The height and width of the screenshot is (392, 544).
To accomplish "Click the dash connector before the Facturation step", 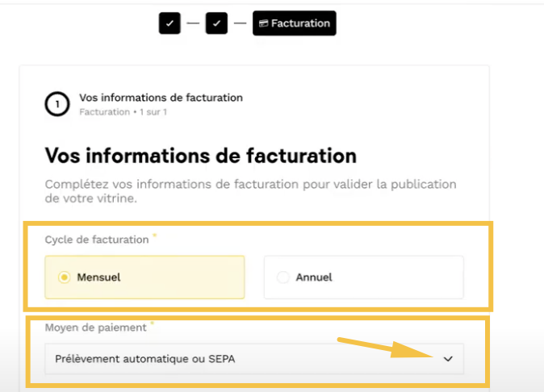I will pyautogui.click(x=240, y=23).
